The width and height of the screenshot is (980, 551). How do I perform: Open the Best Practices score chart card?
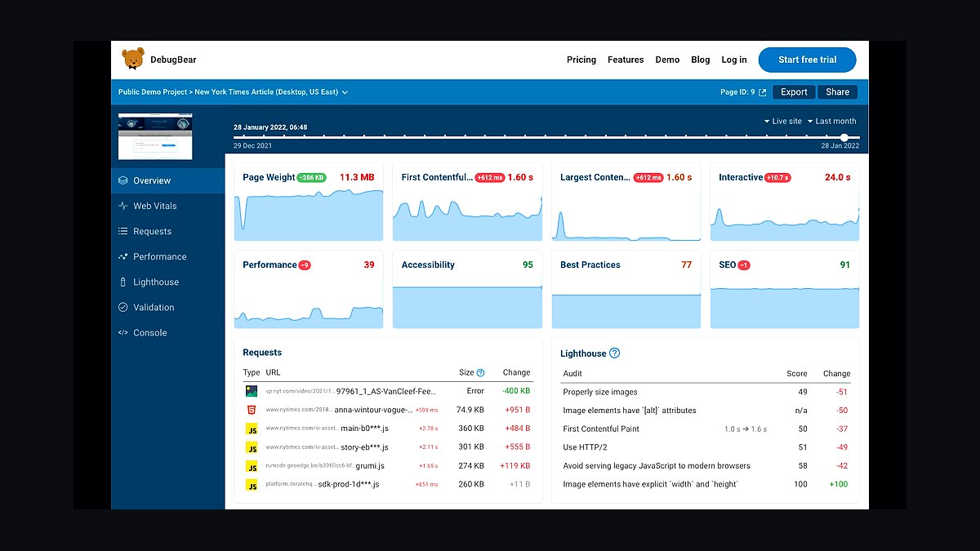(626, 290)
